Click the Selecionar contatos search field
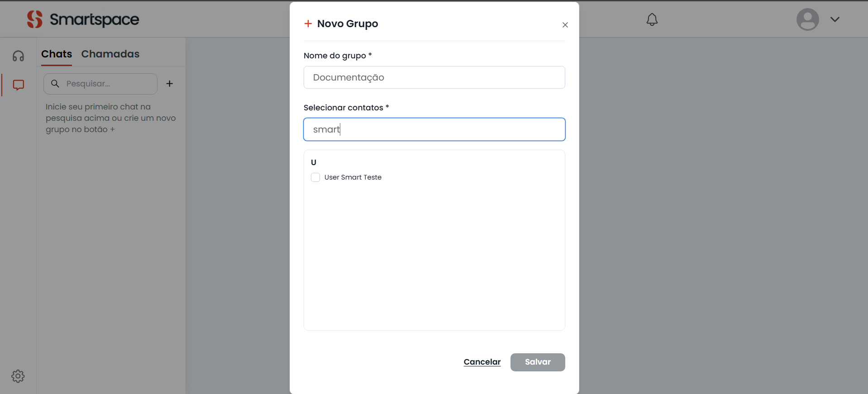 pyautogui.click(x=434, y=129)
